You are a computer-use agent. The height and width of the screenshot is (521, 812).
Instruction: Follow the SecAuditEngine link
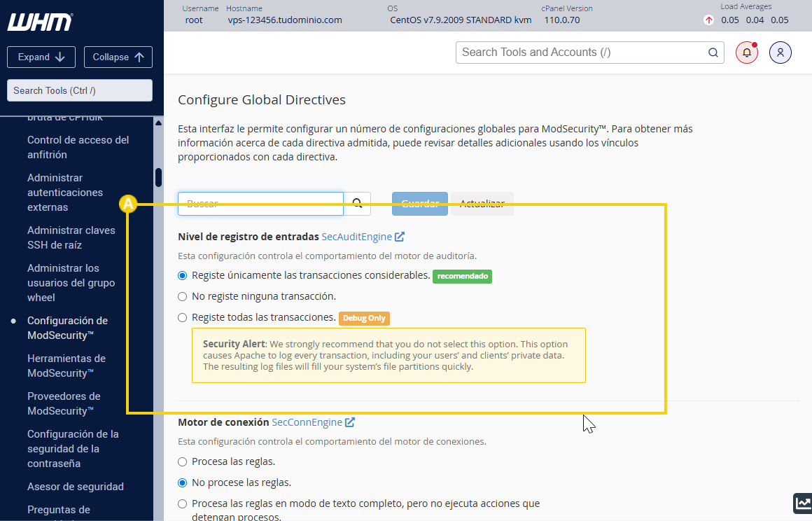(357, 237)
